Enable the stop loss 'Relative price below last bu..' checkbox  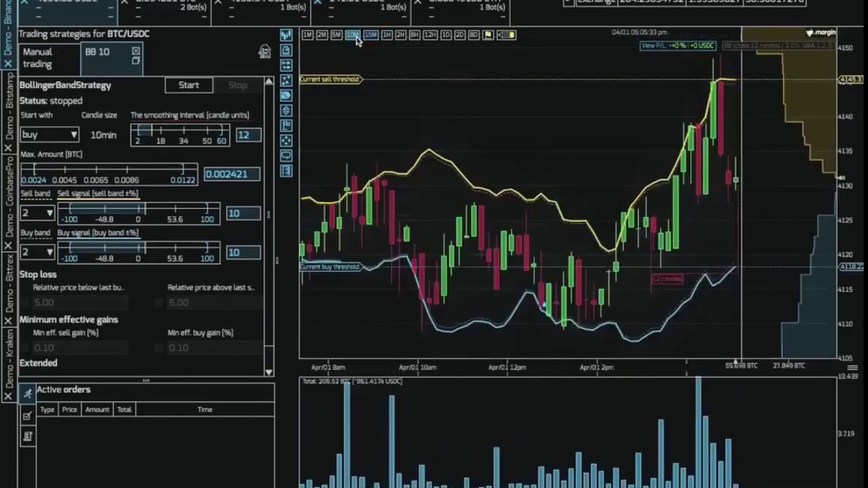(25, 302)
